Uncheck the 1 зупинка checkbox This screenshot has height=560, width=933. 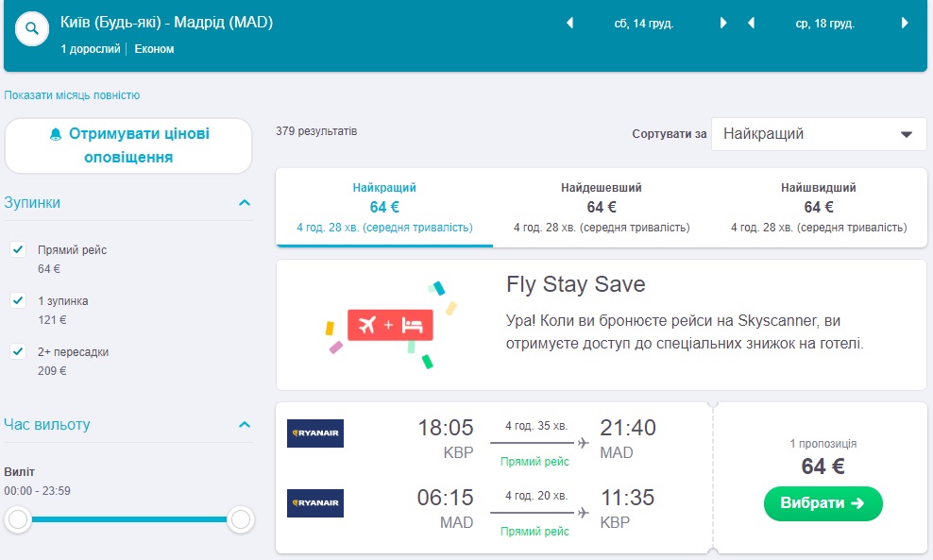[x=17, y=301]
